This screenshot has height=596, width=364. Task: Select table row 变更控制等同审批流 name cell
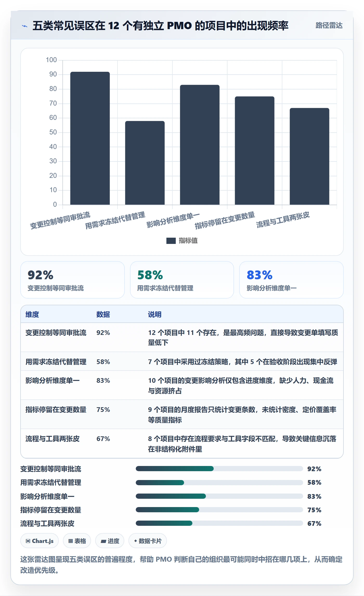click(x=56, y=333)
